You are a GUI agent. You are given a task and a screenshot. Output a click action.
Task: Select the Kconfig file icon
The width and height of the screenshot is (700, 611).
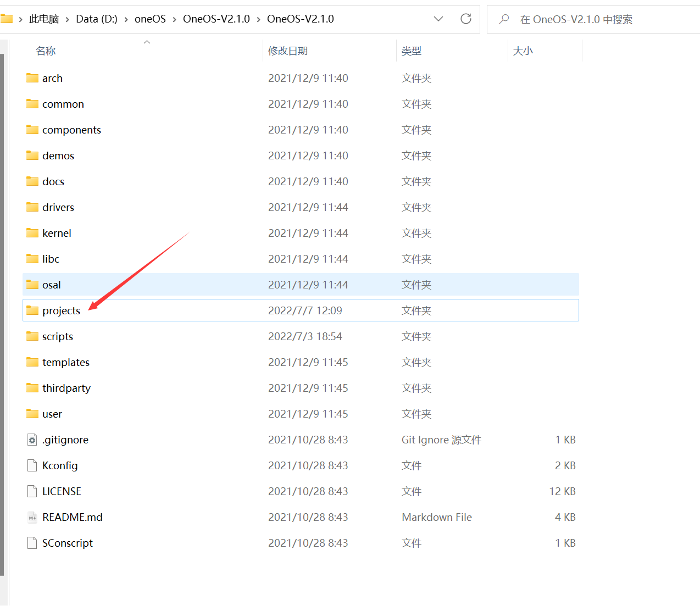pyautogui.click(x=32, y=465)
